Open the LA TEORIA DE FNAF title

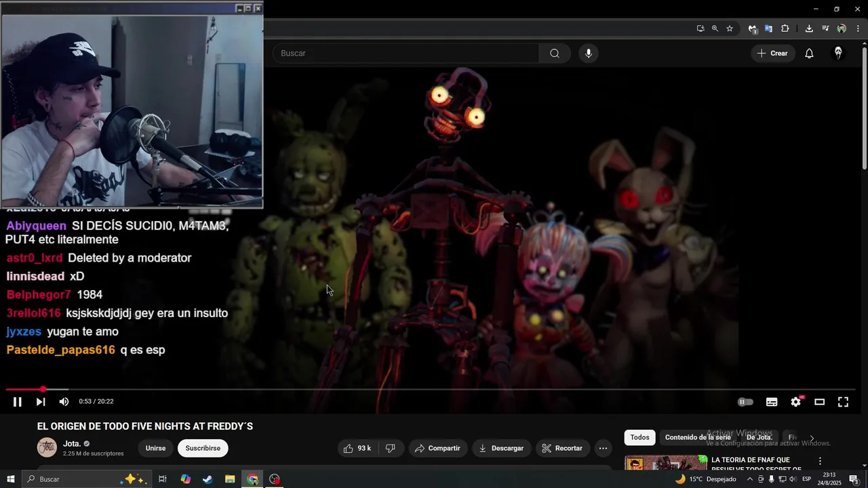(756, 464)
